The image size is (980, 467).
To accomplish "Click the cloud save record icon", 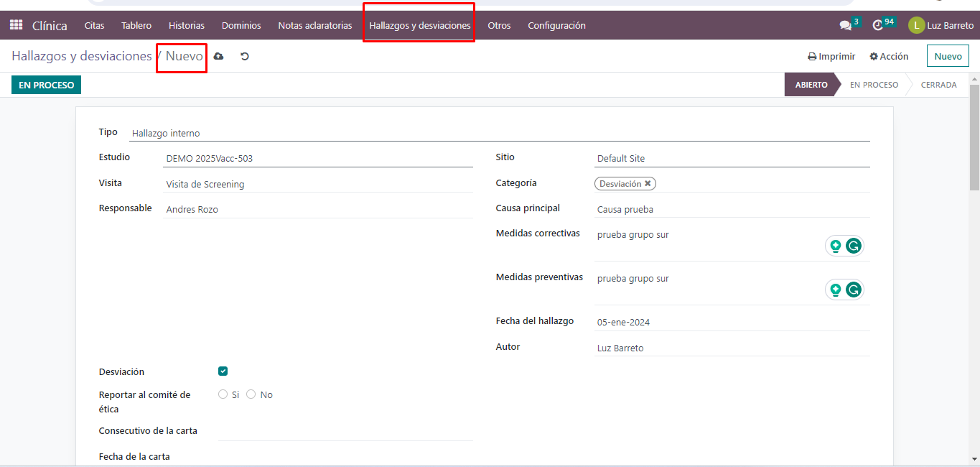I will click(x=218, y=56).
